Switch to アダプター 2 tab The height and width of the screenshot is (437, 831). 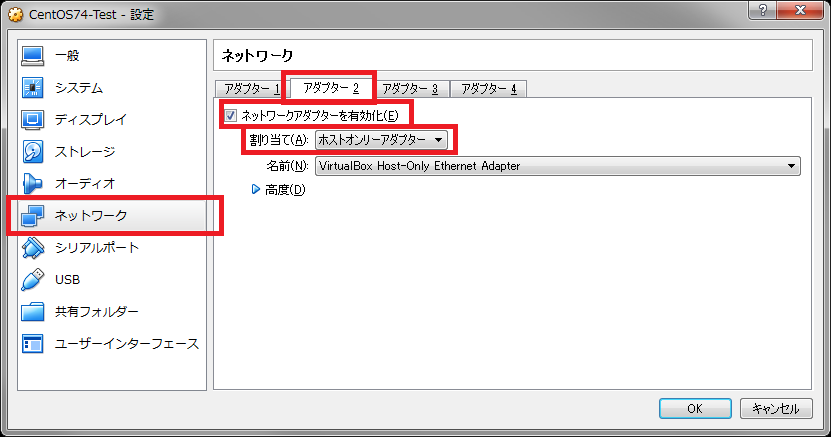331,87
